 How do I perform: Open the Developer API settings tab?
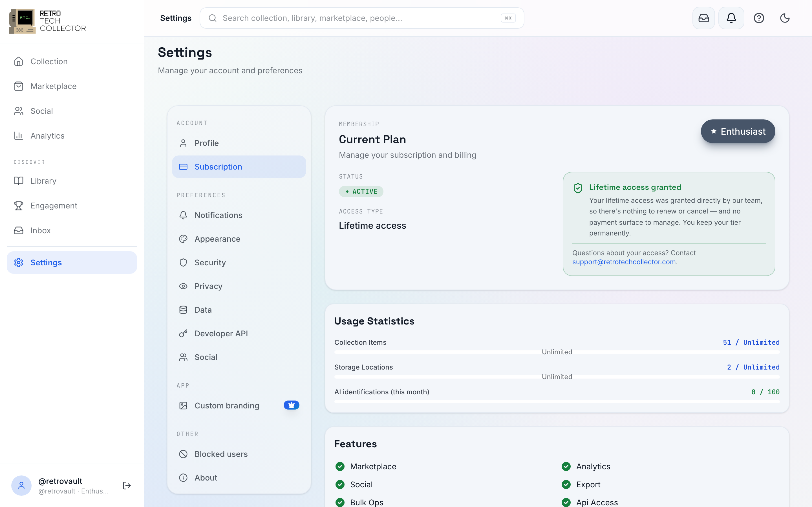[x=239, y=333]
